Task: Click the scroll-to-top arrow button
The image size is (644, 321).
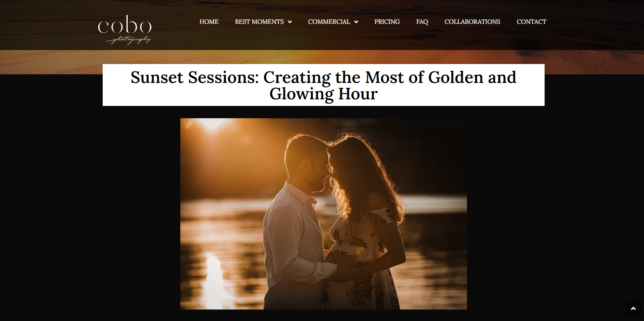Action: (633, 309)
